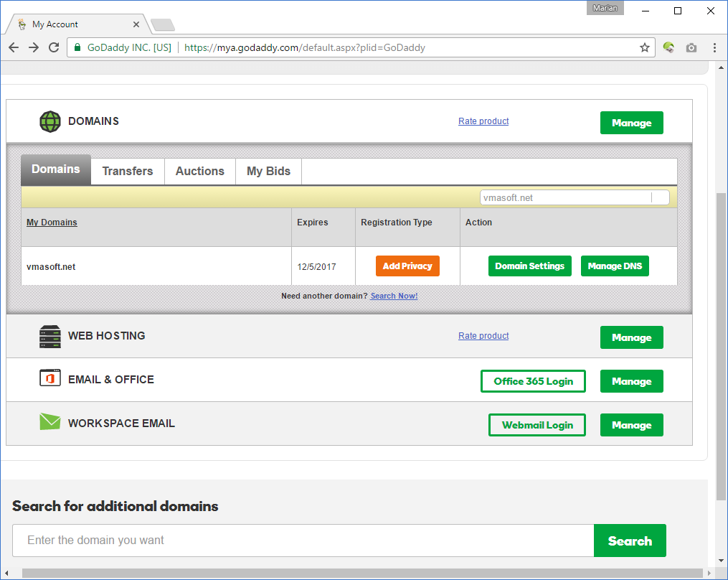View the secure padlock site info
This screenshot has width=728, height=580.
coord(77,47)
